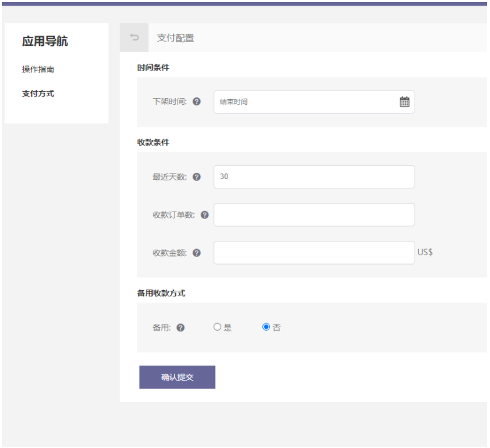Click the 应用导航 sidebar heading
This screenshot has width=490, height=448.
click(45, 42)
